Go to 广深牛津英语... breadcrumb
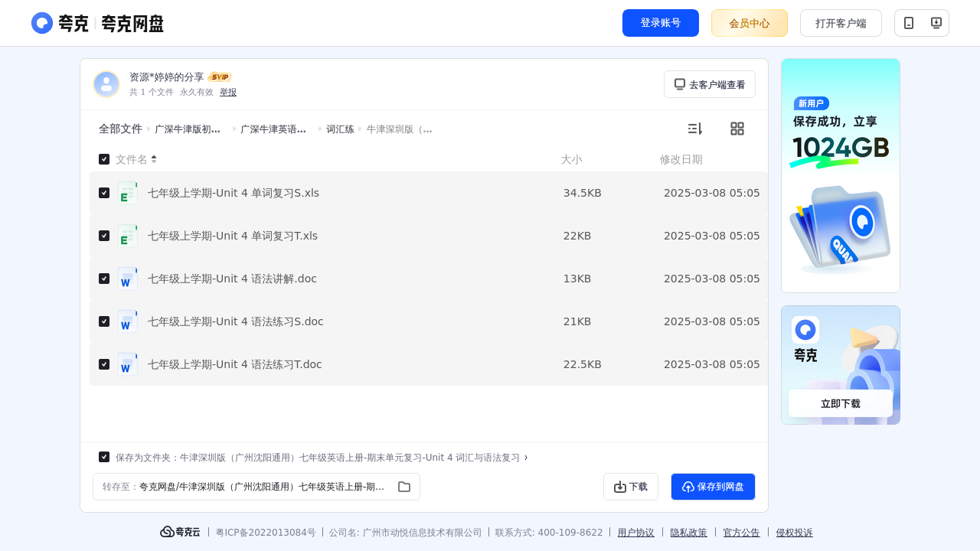The width and height of the screenshot is (980, 551). click(x=273, y=129)
